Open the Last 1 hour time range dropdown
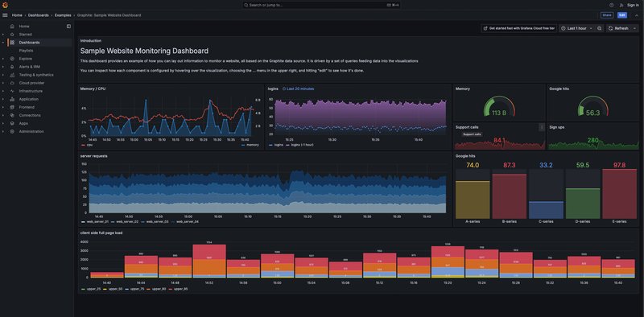This screenshot has height=317, width=644. click(576, 28)
